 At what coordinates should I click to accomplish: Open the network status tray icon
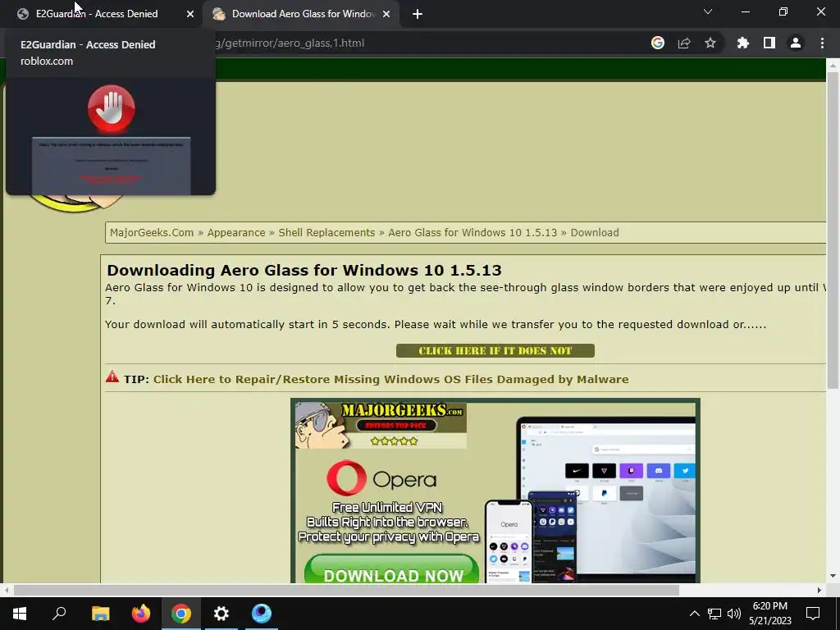(714, 614)
